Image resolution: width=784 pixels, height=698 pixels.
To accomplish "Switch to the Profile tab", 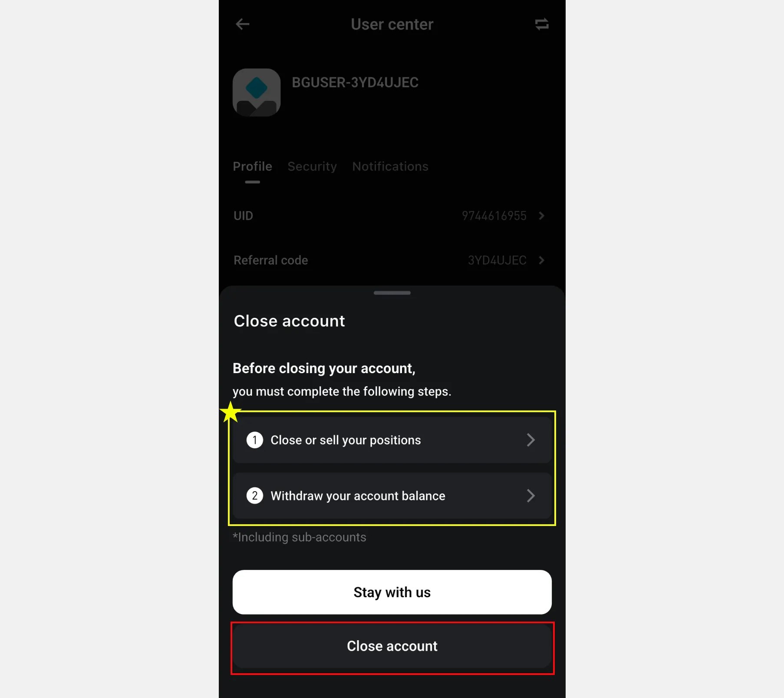I will tap(252, 166).
